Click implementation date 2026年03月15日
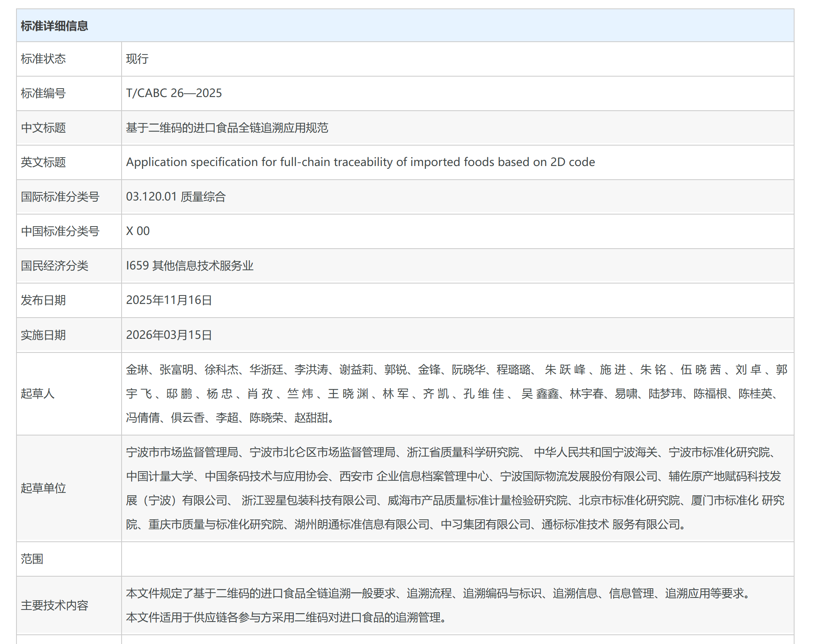The width and height of the screenshot is (813, 644). click(169, 335)
